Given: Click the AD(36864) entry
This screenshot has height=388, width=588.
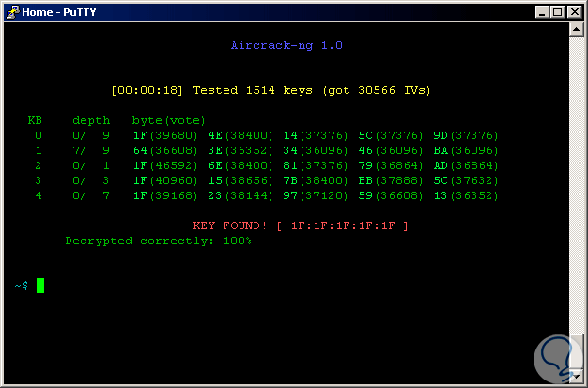Looking at the screenshot, I should (x=465, y=165).
